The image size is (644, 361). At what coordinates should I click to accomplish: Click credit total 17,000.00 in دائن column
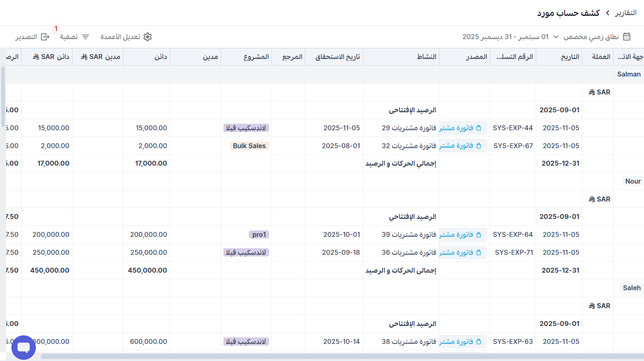coord(151,163)
